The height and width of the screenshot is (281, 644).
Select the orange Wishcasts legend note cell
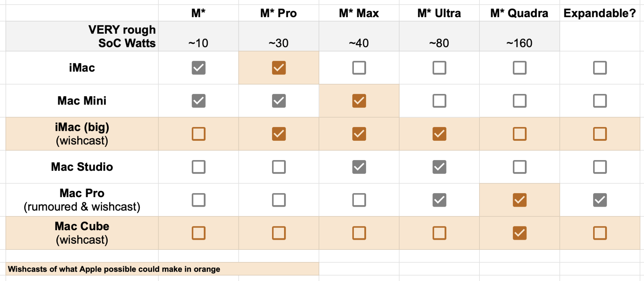[162, 269]
